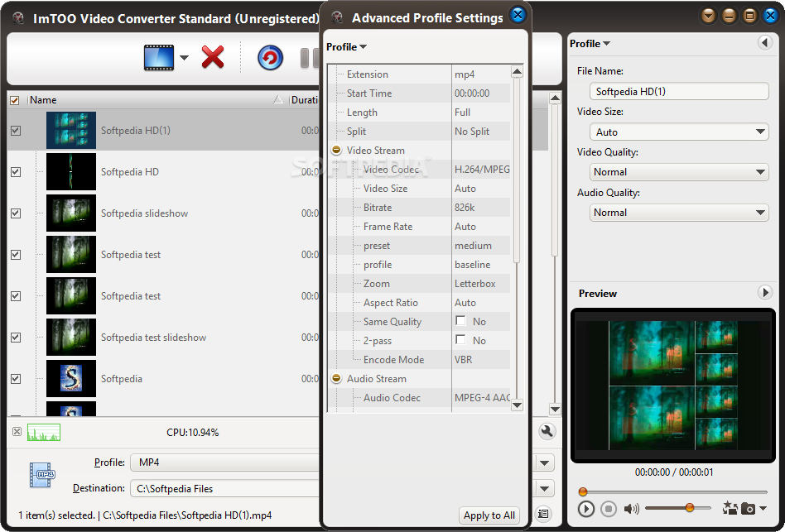Collapse the Profile panel with left arrow
Viewport: 785px width, 532px height.
[x=764, y=43]
